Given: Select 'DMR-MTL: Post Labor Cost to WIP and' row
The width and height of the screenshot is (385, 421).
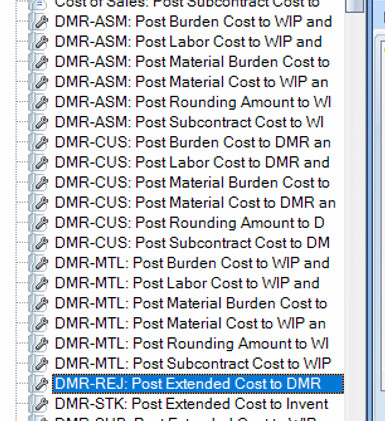Looking at the screenshot, I should point(187,283).
